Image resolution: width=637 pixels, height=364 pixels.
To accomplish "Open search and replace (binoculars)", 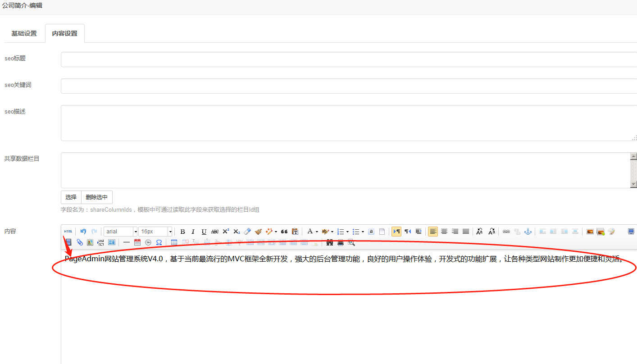I will click(x=330, y=242).
